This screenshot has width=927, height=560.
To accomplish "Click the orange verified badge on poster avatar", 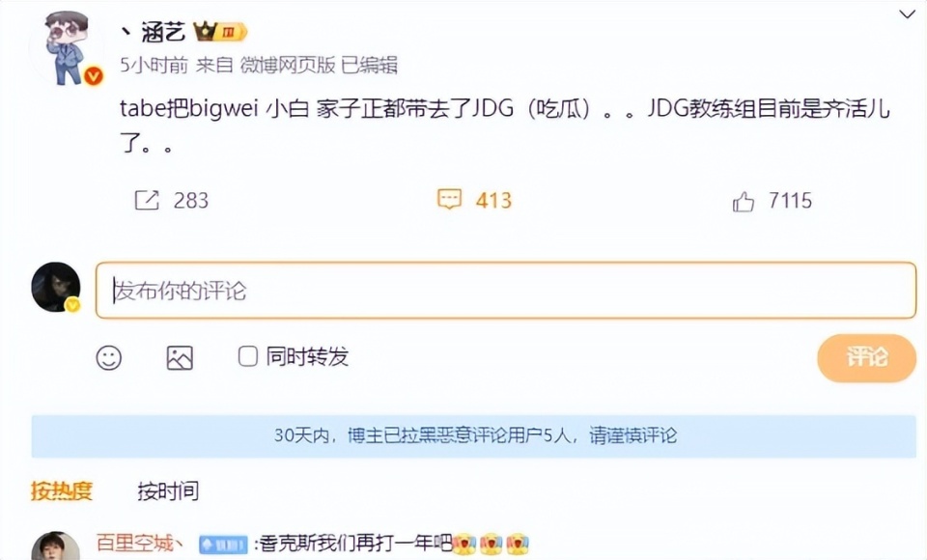I will [x=94, y=75].
